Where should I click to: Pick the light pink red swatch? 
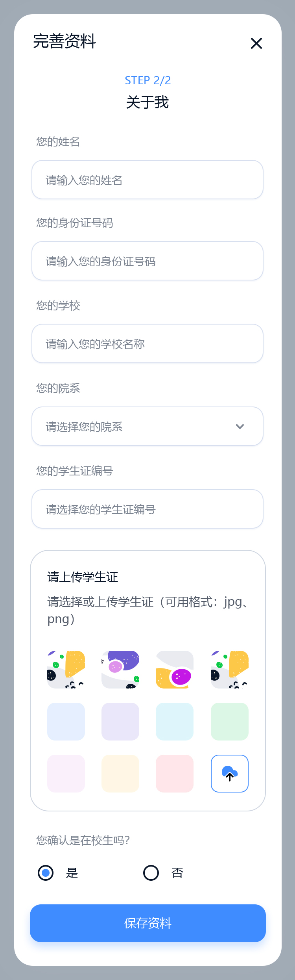[175, 773]
